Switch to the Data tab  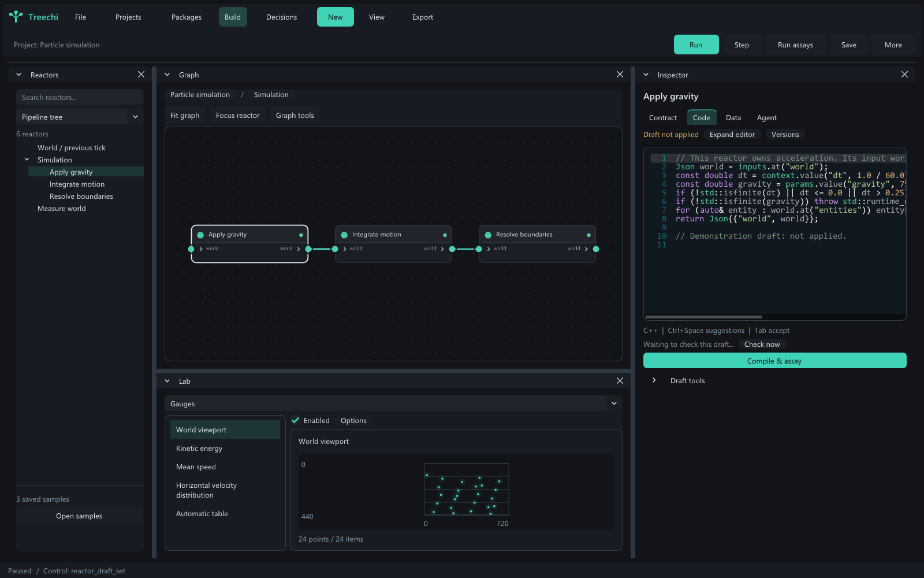coord(733,117)
